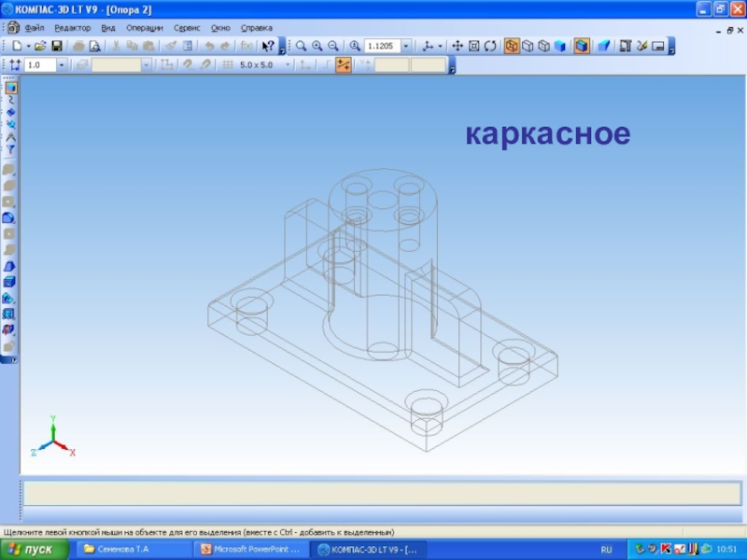Open a file with the Open folder icon
Image resolution: width=747 pixels, height=560 pixels.
tap(40, 46)
